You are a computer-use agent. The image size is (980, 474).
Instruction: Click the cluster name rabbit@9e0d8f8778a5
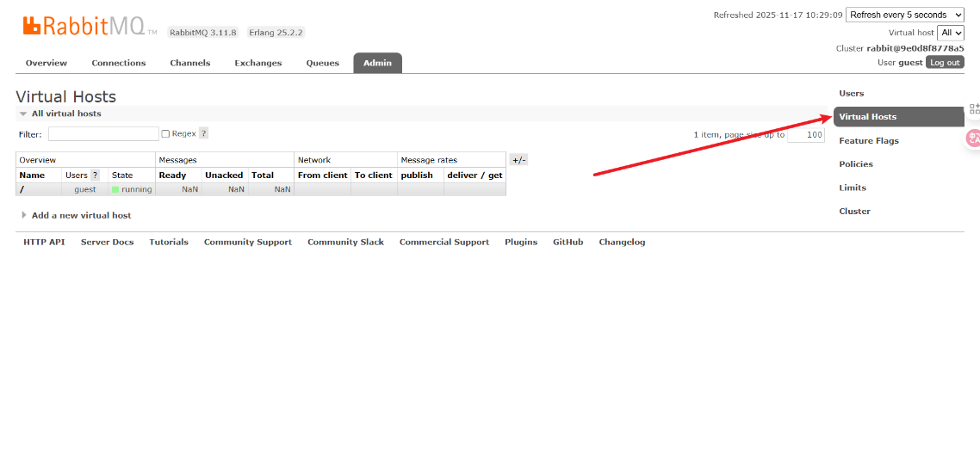click(915, 48)
